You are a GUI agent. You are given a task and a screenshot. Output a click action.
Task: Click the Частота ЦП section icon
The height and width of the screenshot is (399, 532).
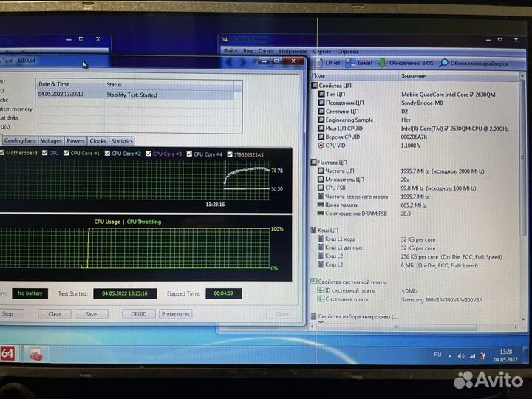click(314, 162)
